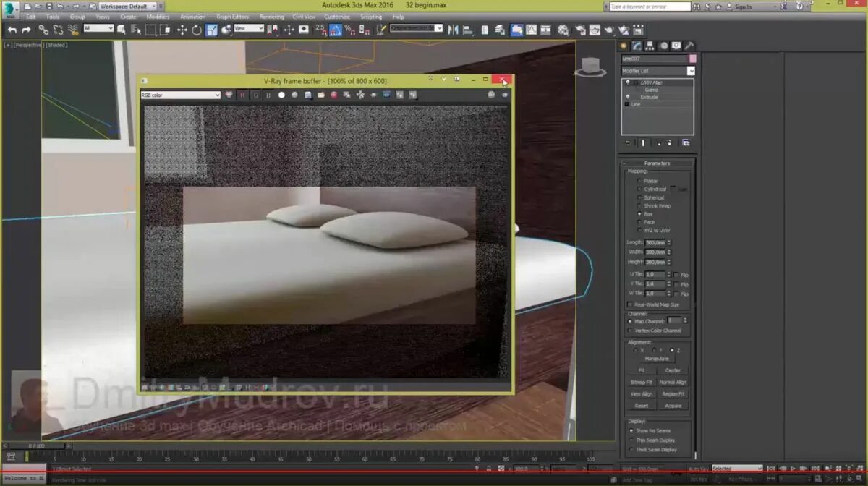Enable the Real-World Map Size checkbox
Viewport: 868px width, 486px height.
coord(629,304)
